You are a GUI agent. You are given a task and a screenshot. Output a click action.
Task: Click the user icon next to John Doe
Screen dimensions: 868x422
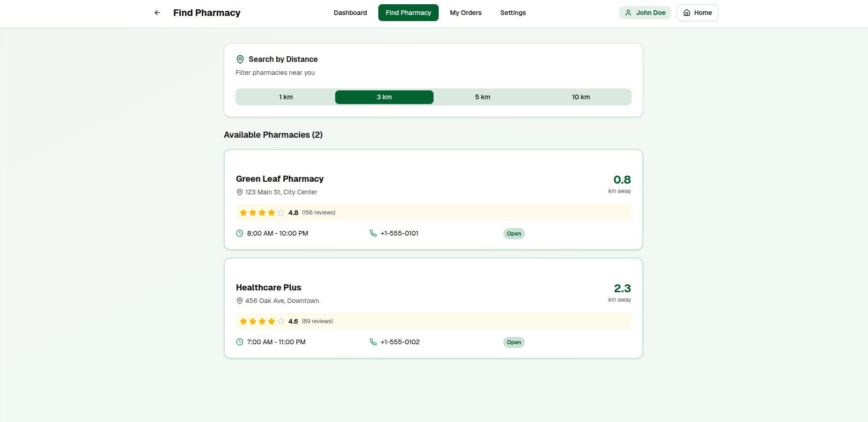[x=628, y=13]
